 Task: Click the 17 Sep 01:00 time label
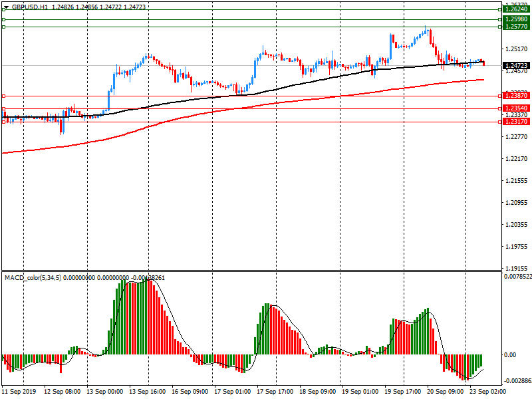(x=232, y=392)
